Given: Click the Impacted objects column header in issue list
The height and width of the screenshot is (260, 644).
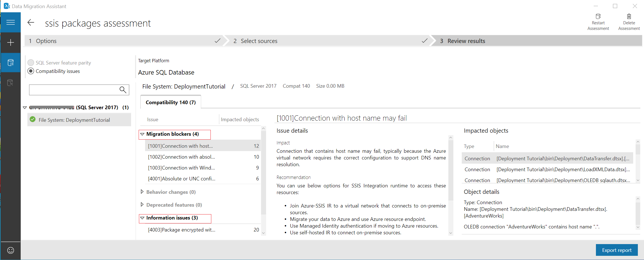Looking at the screenshot, I should point(240,119).
